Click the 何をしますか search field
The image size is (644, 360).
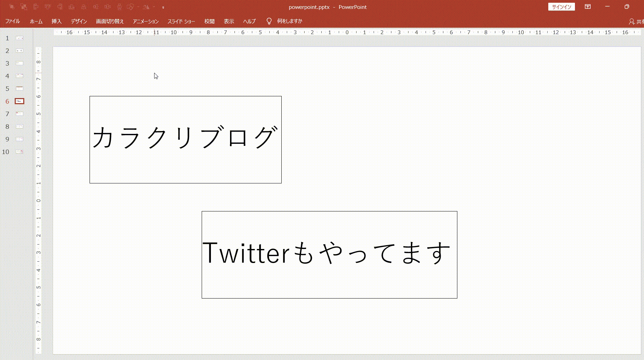(x=290, y=21)
